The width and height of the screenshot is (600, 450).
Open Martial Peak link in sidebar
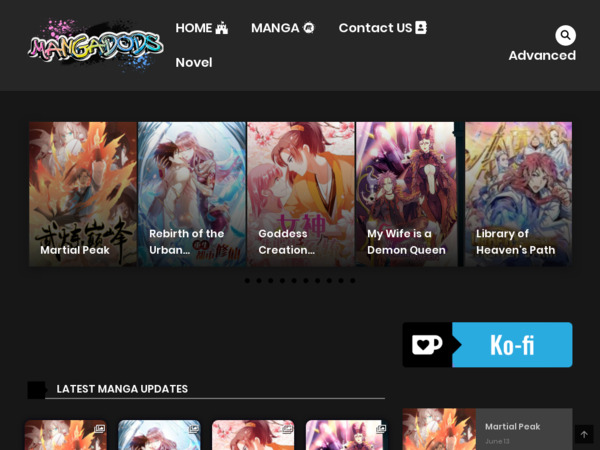pyautogui.click(x=512, y=426)
